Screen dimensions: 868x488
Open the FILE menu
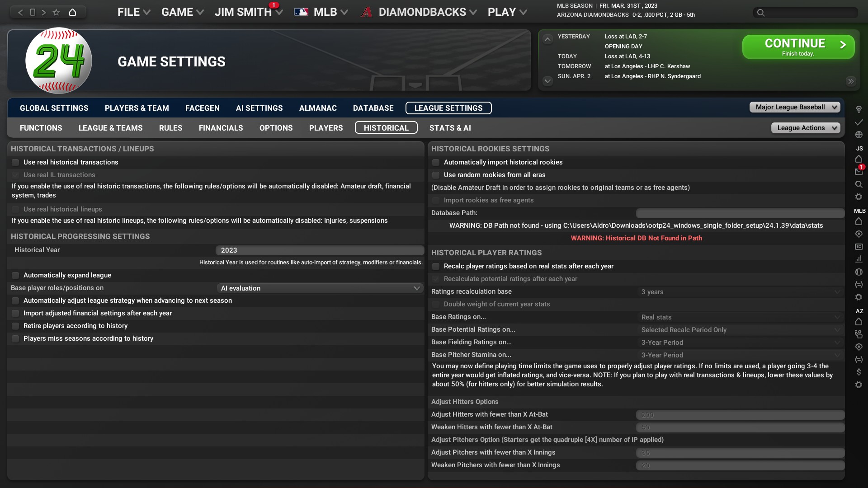coord(134,12)
